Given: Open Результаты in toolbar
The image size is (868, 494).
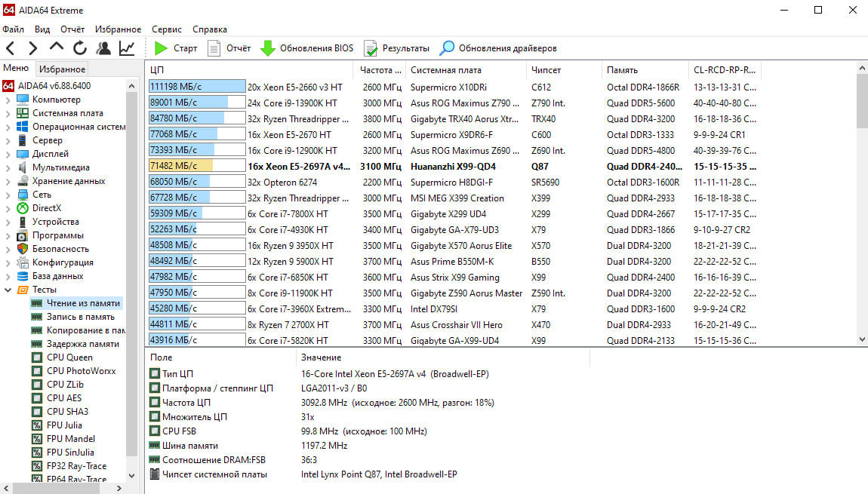Looking at the screenshot, I should [396, 48].
